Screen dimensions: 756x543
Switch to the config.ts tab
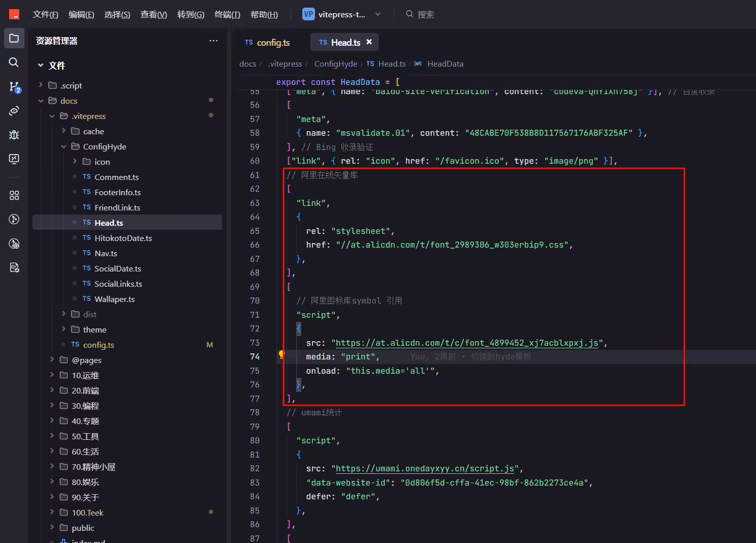(267, 42)
